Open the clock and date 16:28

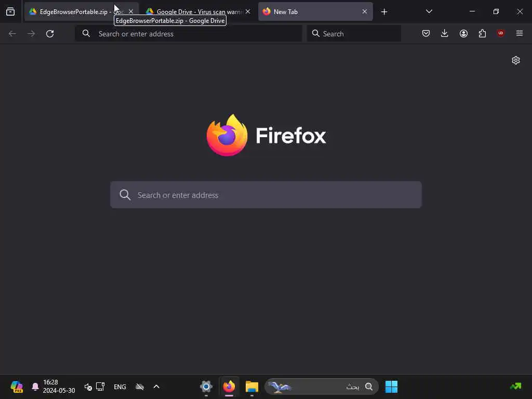(x=59, y=387)
